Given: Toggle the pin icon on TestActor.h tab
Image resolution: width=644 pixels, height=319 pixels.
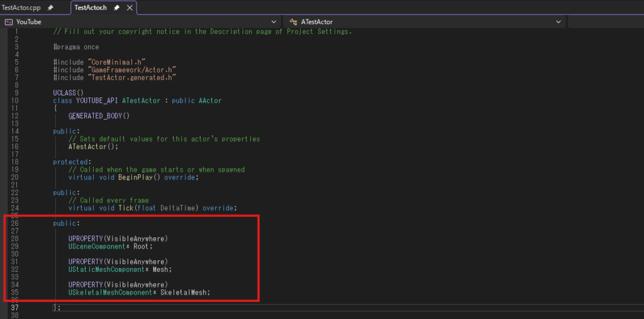Looking at the screenshot, I should coord(117,8).
